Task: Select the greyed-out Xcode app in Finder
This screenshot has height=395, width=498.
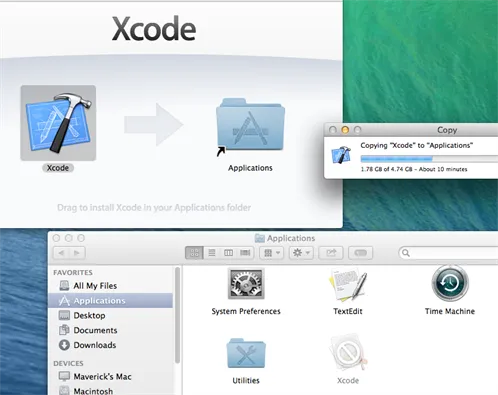Action: 348,353
